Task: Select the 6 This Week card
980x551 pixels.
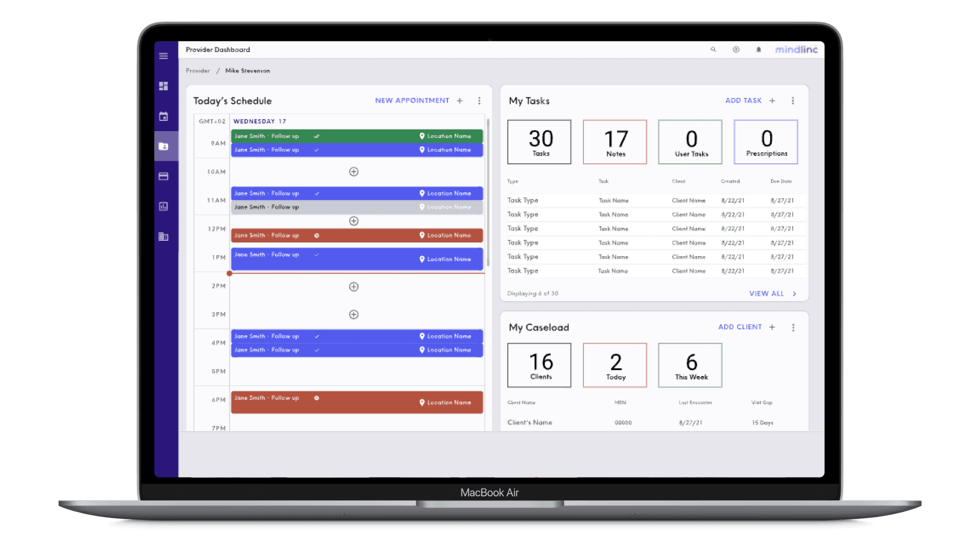Action: click(690, 365)
